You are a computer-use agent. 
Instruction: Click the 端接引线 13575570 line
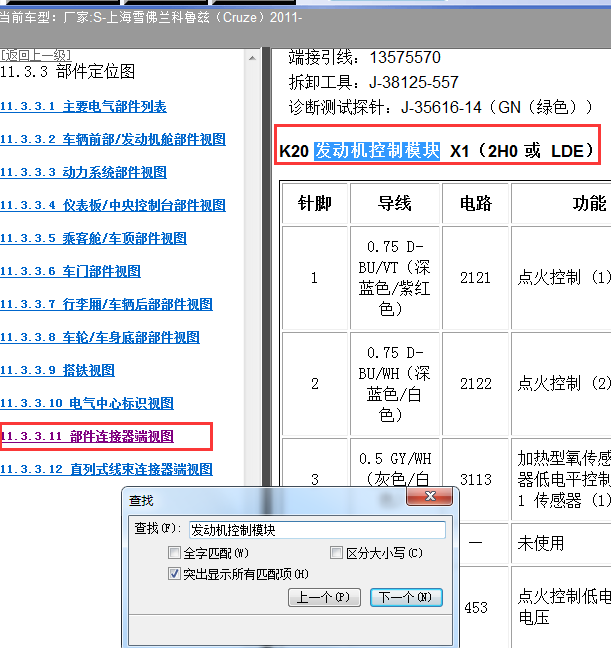point(365,57)
